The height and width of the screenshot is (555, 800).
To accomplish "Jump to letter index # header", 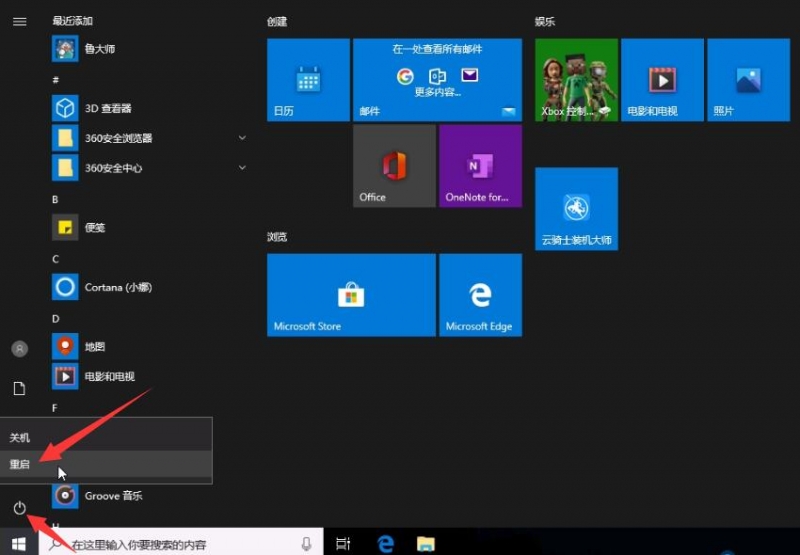I will click(56, 80).
